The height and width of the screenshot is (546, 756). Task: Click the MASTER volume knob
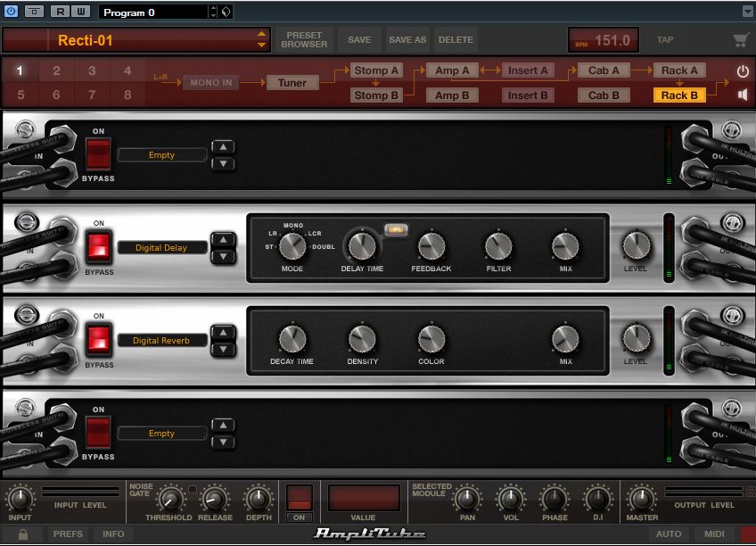(x=642, y=497)
